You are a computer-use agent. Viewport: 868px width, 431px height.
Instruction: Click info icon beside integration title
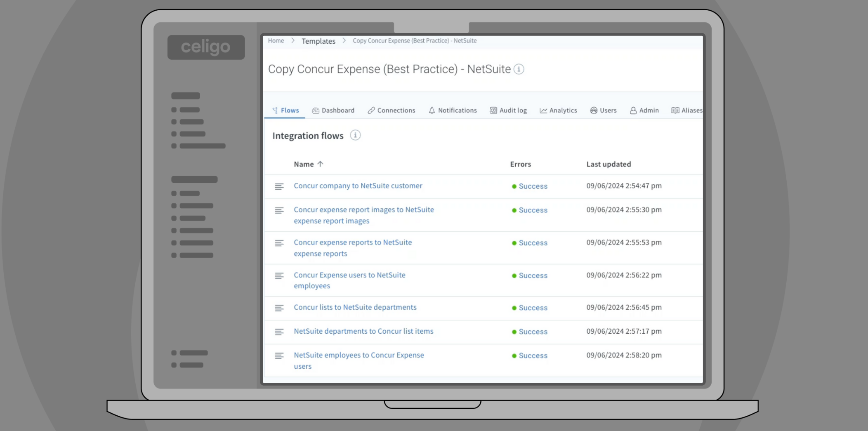pos(519,69)
